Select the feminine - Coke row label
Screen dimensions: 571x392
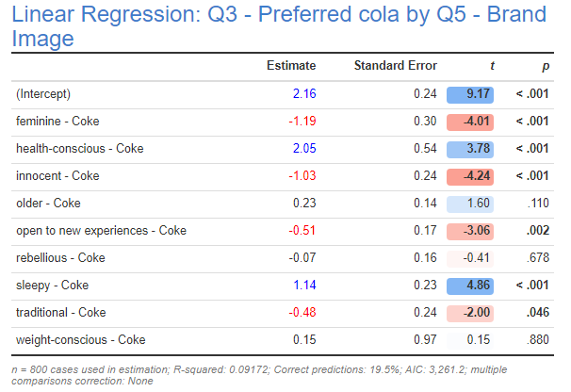57,122
